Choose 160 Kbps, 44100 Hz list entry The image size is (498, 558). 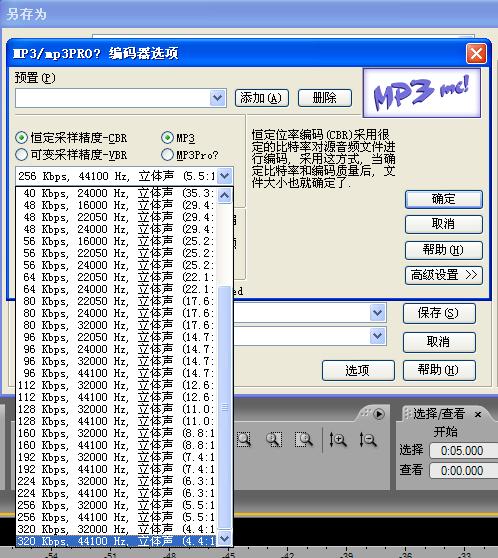(x=117, y=445)
